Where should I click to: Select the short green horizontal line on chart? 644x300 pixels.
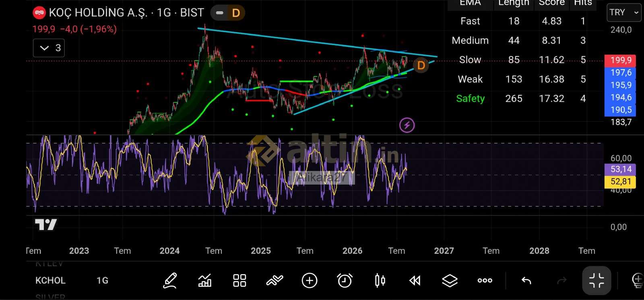tap(296, 81)
